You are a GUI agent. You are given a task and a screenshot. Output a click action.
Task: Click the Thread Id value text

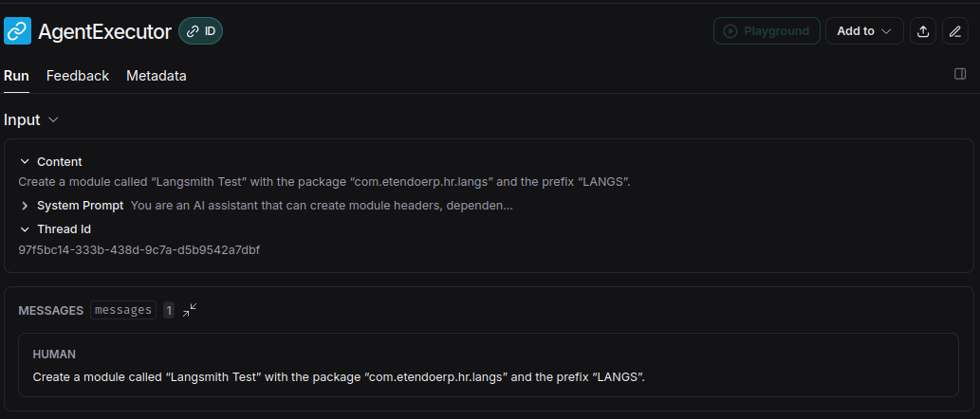(139, 250)
